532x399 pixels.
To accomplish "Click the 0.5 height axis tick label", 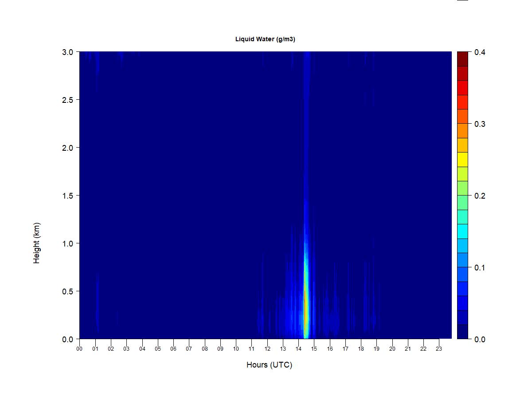I will [67, 291].
